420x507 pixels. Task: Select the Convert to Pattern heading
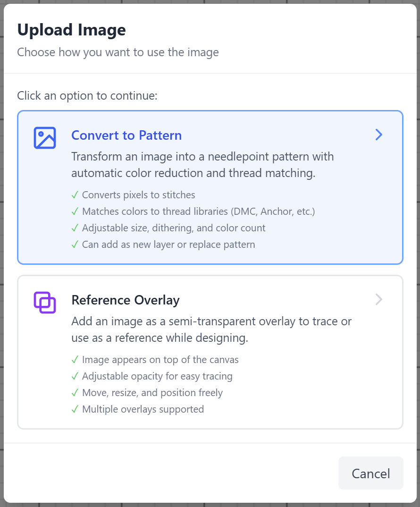pyautogui.click(x=126, y=135)
